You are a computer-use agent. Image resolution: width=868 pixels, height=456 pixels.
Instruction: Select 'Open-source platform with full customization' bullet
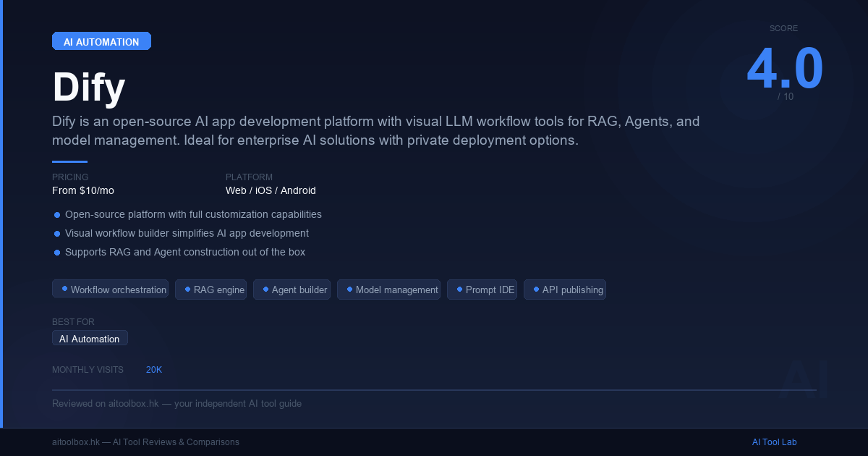click(x=193, y=215)
